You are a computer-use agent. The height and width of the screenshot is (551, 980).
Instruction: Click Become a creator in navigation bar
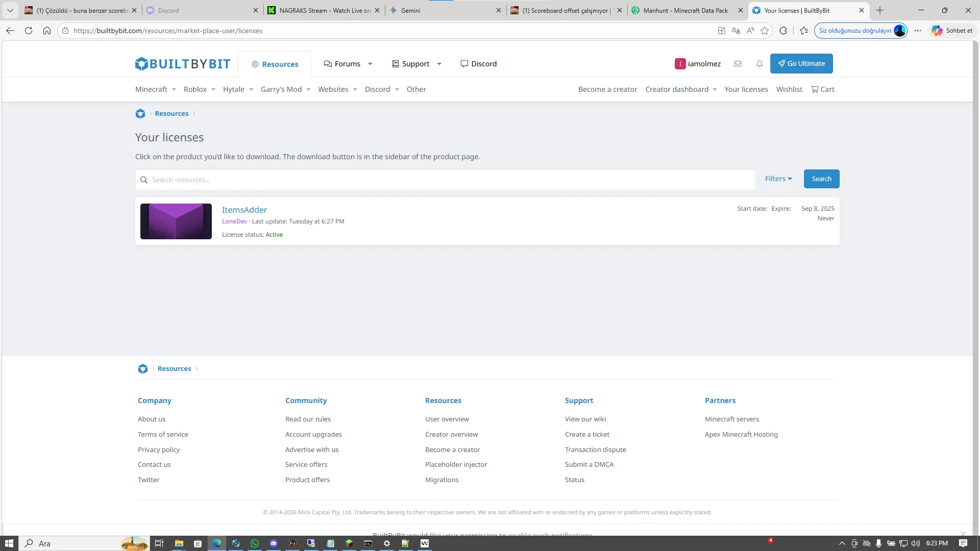pyautogui.click(x=607, y=89)
